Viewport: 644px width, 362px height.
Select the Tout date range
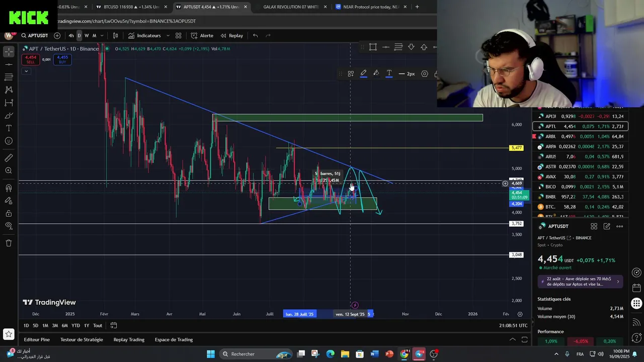98,326
